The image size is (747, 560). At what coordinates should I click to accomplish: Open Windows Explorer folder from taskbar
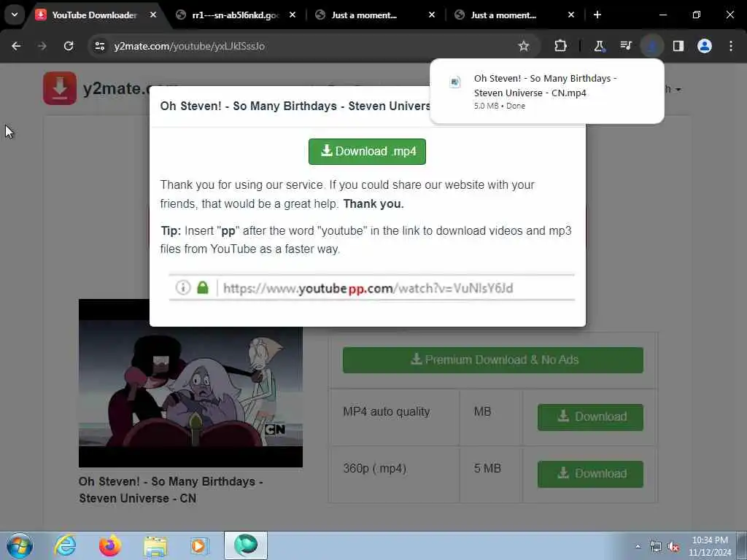pos(155,546)
